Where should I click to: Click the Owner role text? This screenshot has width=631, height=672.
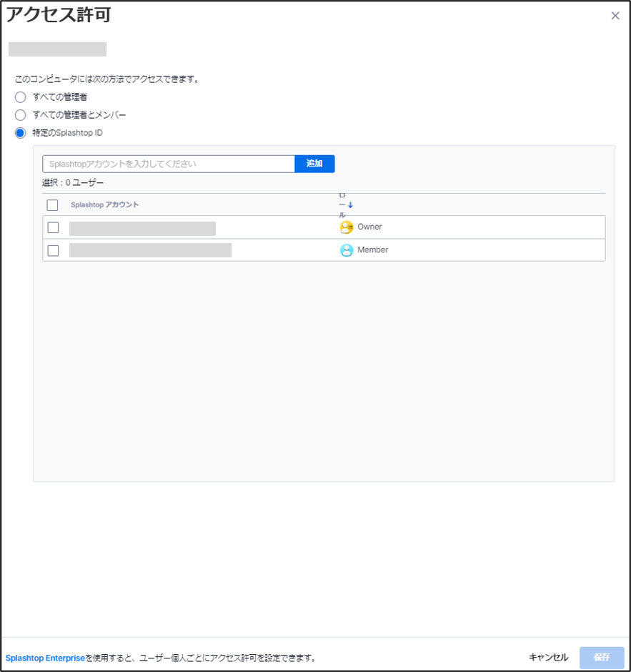click(x=369, y=227)
